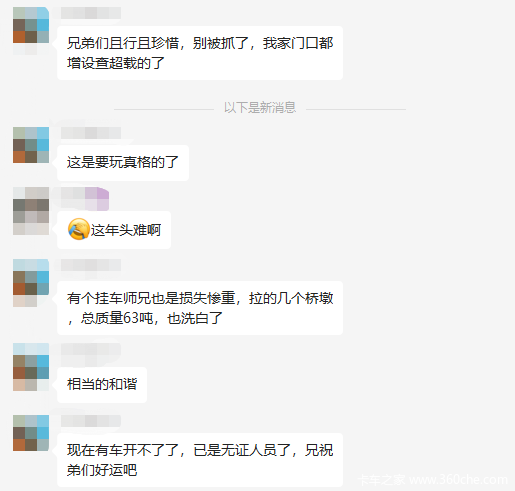Click the blurred sender name above 相当的和谐

pyautogui.click(x=91, y=349)
